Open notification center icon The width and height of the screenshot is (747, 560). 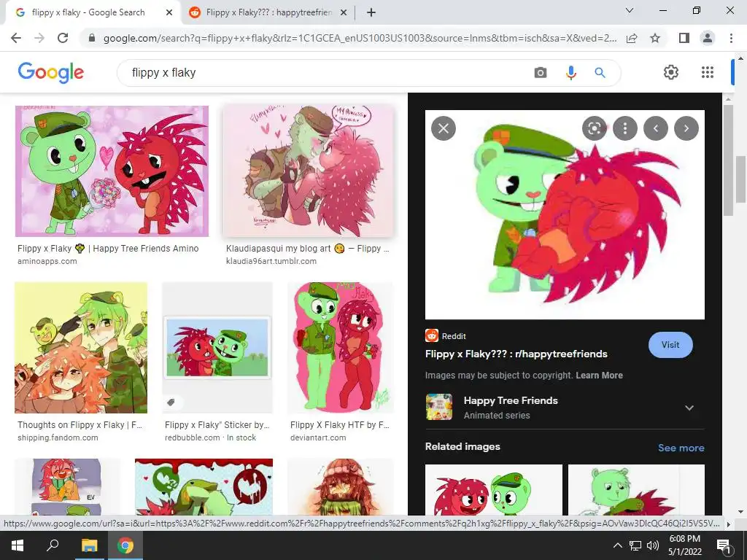tap(724, 546)
